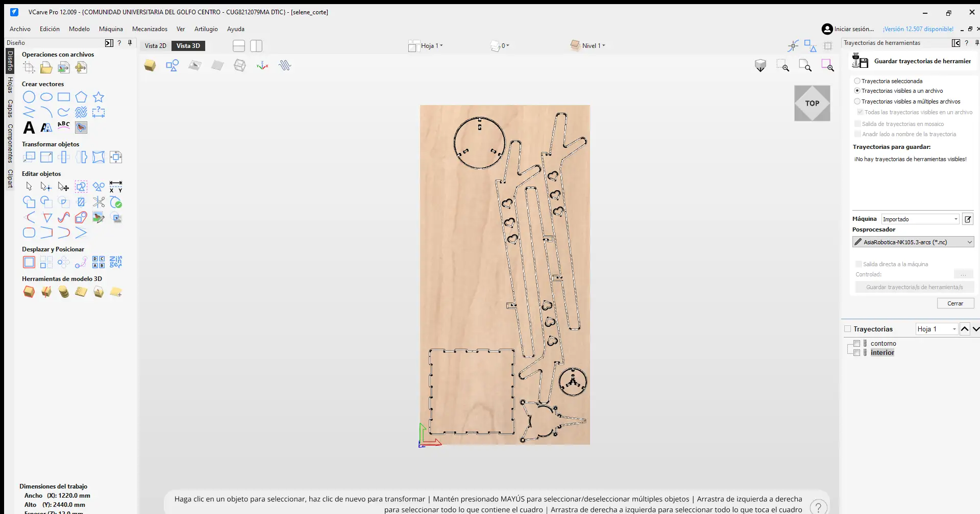Open an existing file with the folder icon
980x514 pixels.
coord(46,67)
